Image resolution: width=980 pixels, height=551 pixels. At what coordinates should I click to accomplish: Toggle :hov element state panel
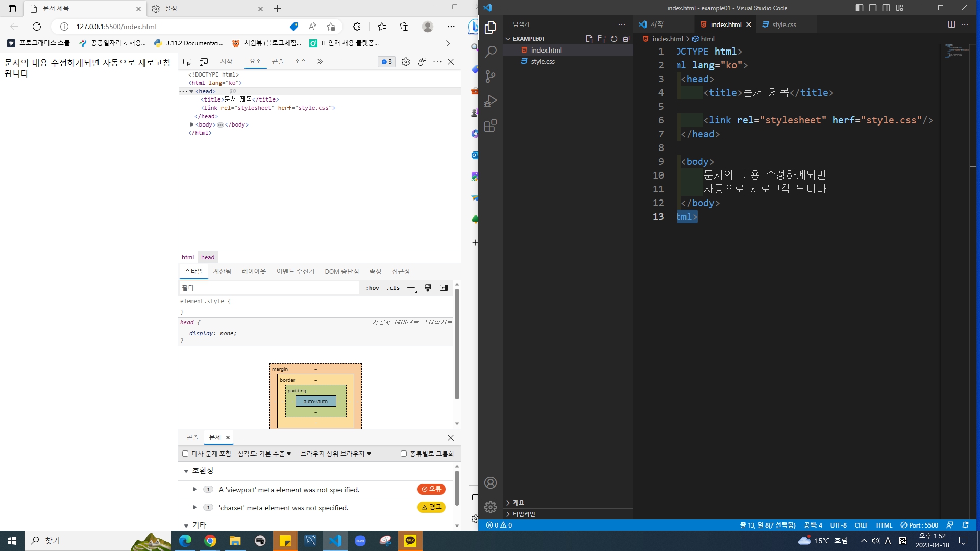tap(373, 288)
